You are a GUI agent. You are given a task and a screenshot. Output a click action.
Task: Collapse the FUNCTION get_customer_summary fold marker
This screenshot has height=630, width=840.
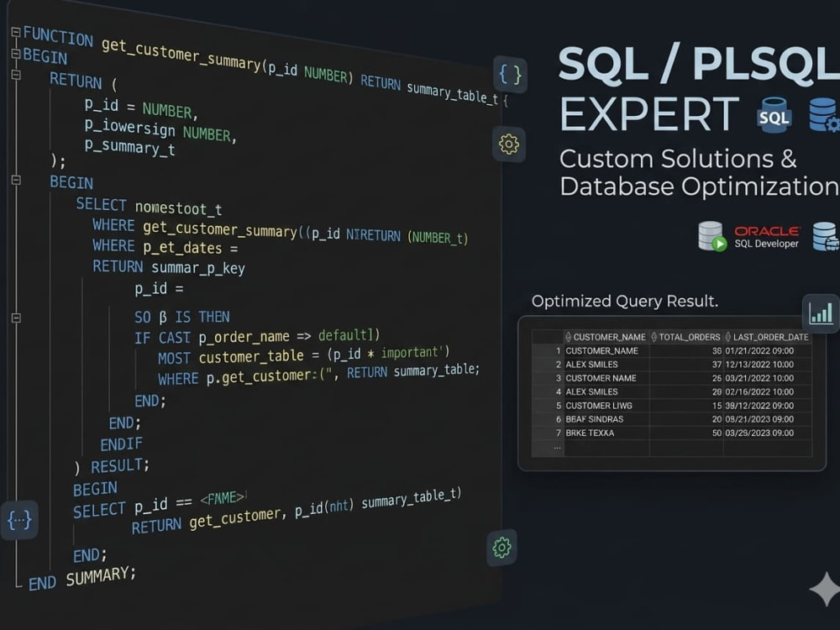[x=15, y=32]
